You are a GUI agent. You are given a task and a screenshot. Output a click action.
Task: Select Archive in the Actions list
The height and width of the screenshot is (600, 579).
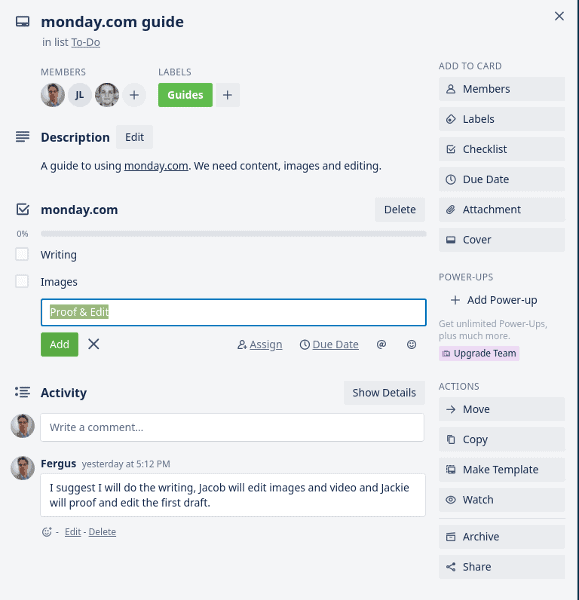point(502,536)
